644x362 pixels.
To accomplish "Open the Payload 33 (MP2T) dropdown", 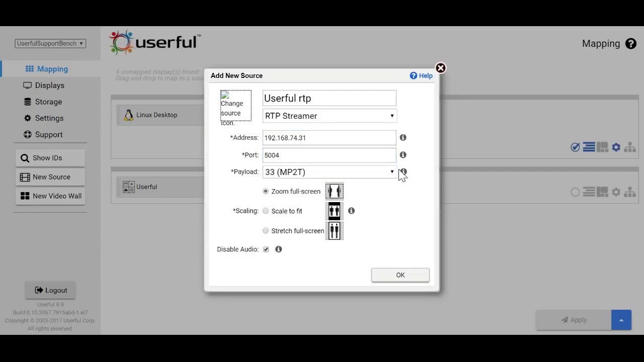I will click(329, 172).
